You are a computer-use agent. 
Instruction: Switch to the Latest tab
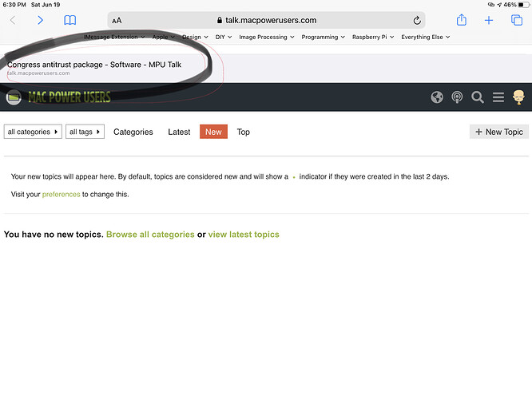click(x=179, y=132)
